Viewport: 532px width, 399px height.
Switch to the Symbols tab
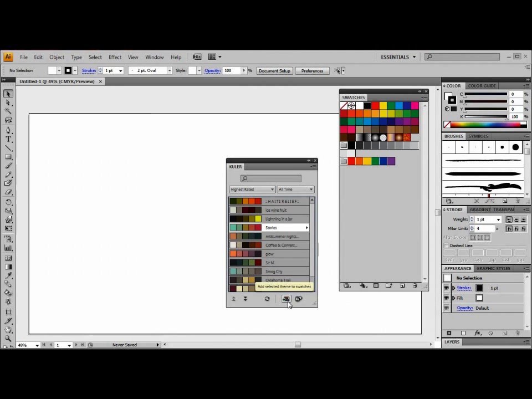pyautogui.click(x=478, y=136)
